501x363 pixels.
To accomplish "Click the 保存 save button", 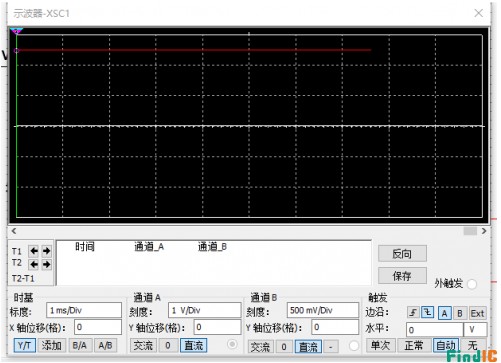I will (x=402, y=276).
